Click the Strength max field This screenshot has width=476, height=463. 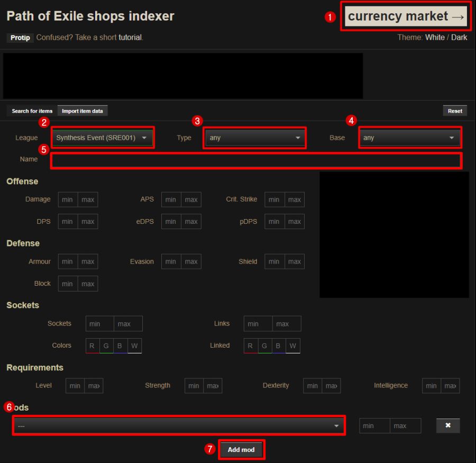213,386
